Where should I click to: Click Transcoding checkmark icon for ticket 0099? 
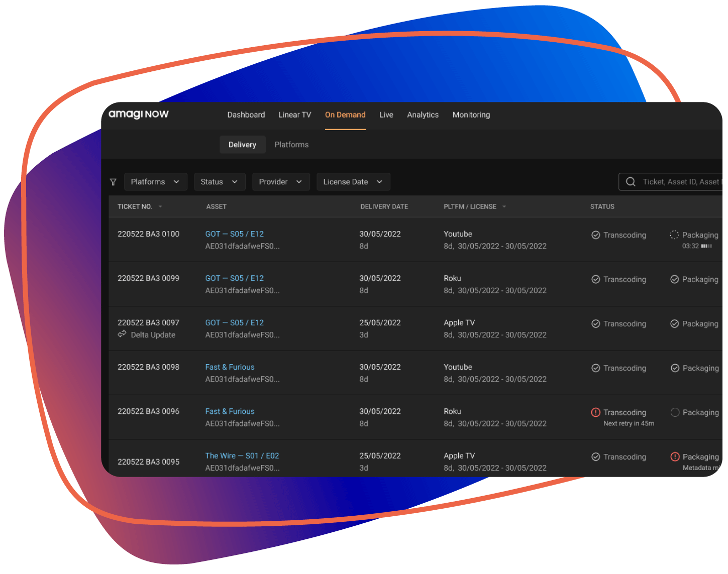coord(596,279)
